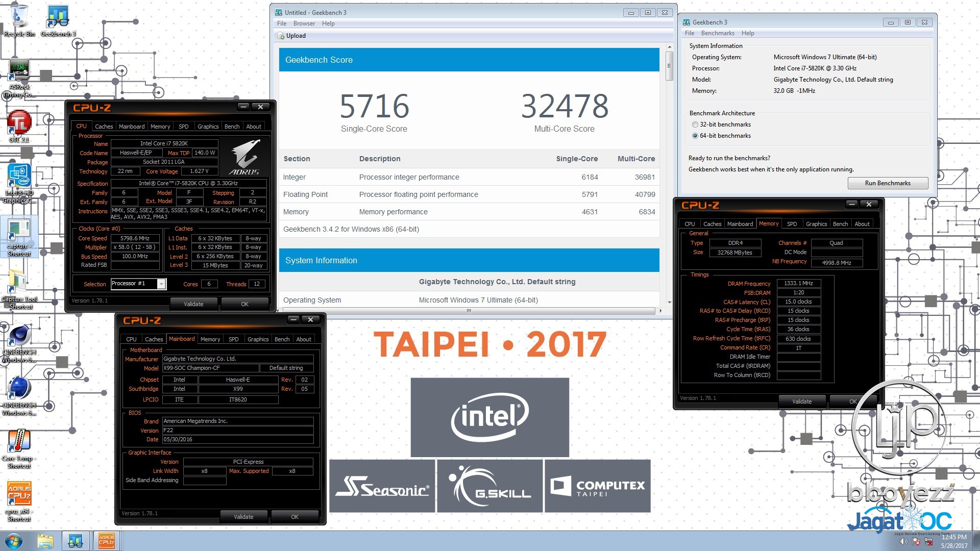Select 32-bit benchmarks radio button
This screenshot has height=551, width=980.
tap(695, 124)
